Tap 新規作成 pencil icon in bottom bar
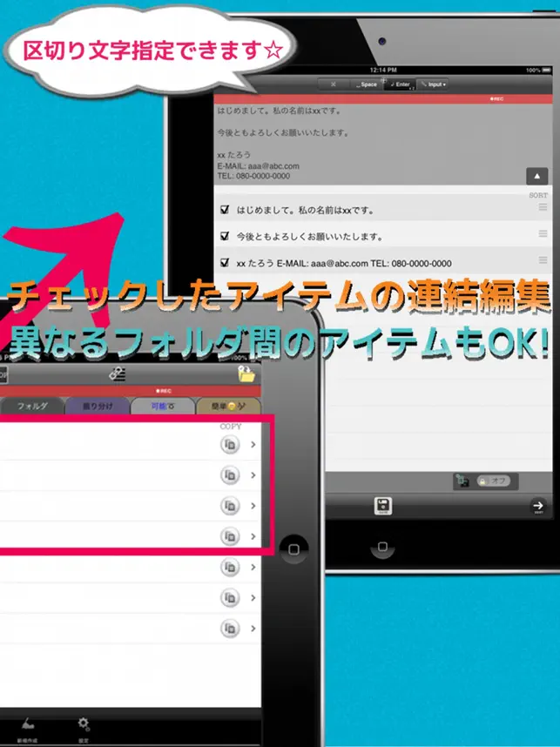 pyautogui.click(x=27, y=729)
